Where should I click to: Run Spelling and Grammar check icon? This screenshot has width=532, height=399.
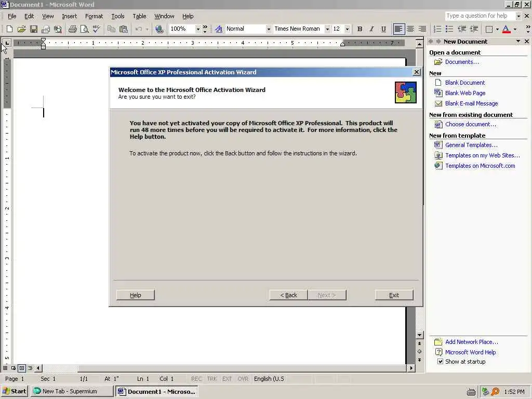(x=96, y=29)
